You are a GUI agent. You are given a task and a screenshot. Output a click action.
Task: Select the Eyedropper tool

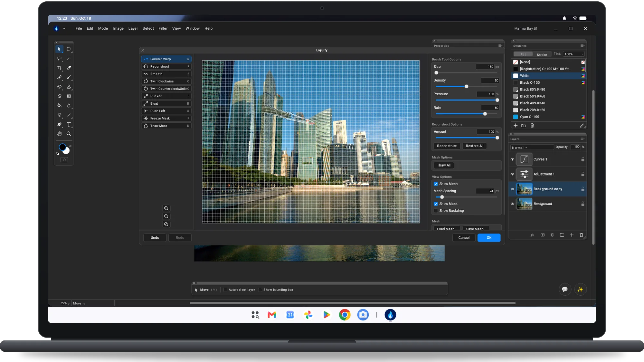[69, 68]
